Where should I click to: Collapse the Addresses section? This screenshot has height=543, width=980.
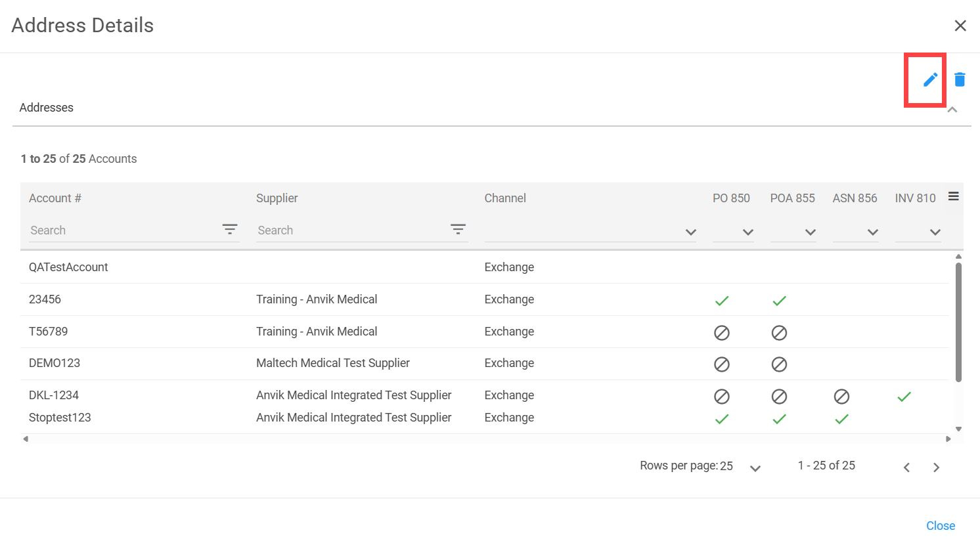point(952,110)
